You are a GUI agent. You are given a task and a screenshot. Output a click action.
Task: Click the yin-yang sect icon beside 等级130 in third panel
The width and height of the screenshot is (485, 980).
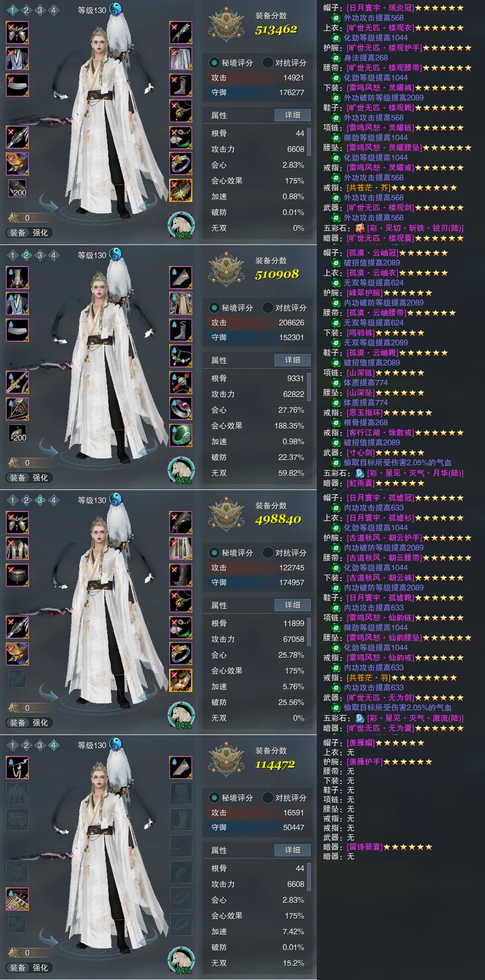pyautogui.click(x=115, y=499)
